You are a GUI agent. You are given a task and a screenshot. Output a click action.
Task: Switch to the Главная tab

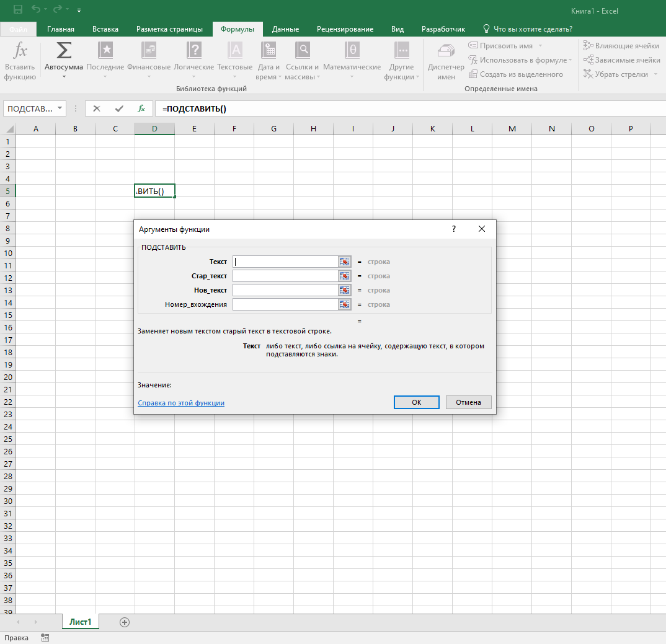[x=61, y=29]
